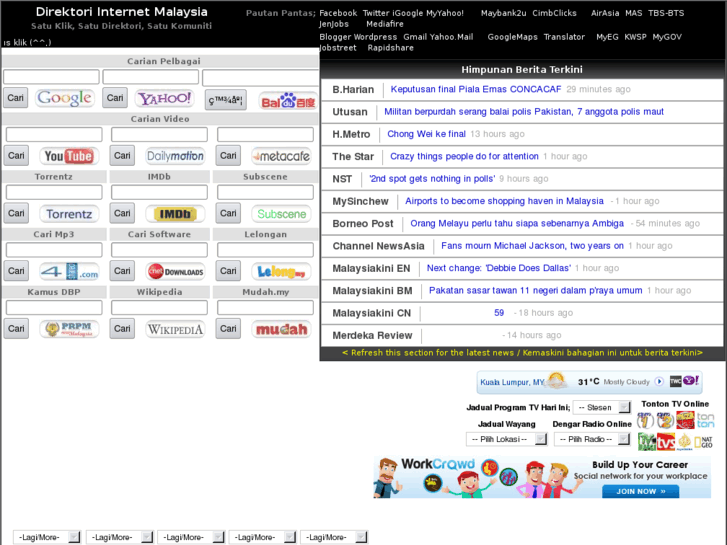Open 'Fans mourn Michael Jackson' headline
727x545 pixels.
click(532, 246)
